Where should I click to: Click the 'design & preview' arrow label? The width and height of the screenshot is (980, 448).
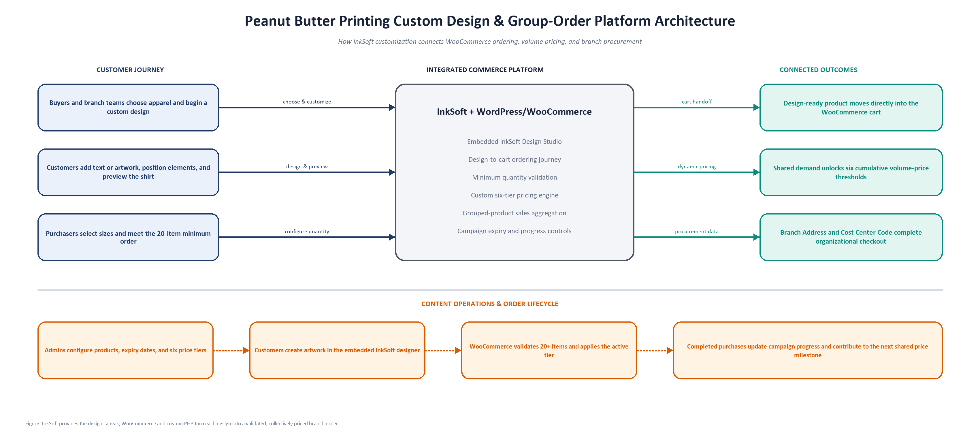307,166
